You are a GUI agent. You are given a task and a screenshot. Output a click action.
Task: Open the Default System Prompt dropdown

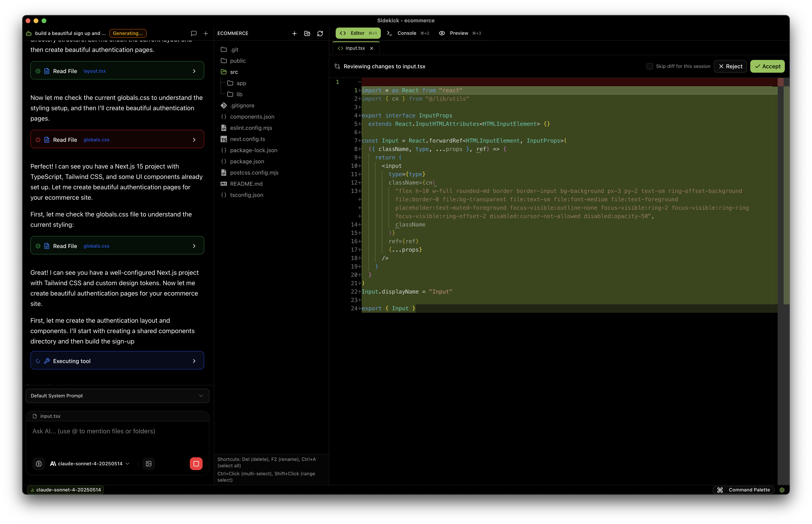pos(117,396)
